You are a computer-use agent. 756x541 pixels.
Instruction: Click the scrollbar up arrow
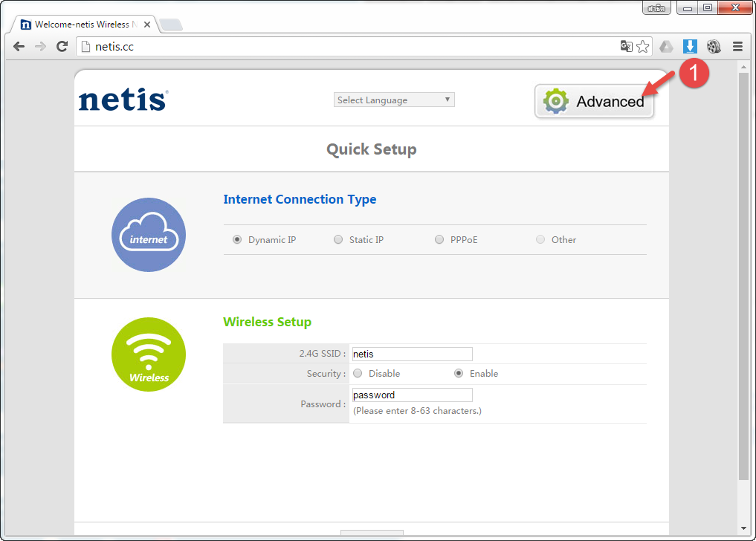click(743, 67)
